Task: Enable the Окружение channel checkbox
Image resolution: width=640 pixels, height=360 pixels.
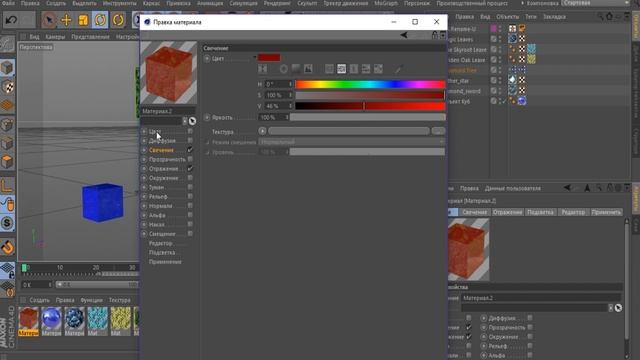Action: point(190,178)
